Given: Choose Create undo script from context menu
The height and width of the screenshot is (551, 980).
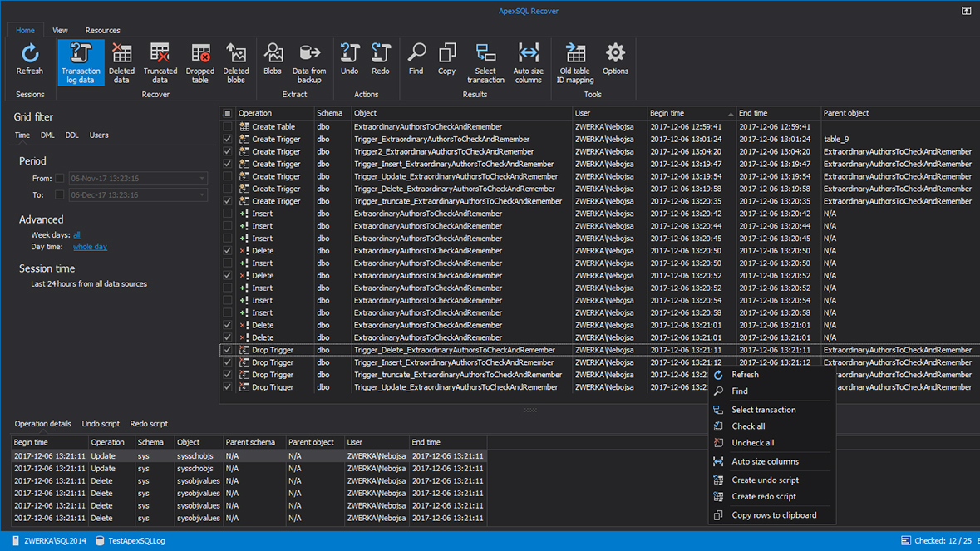Looking at the screenshot, I should click(765, 480).
